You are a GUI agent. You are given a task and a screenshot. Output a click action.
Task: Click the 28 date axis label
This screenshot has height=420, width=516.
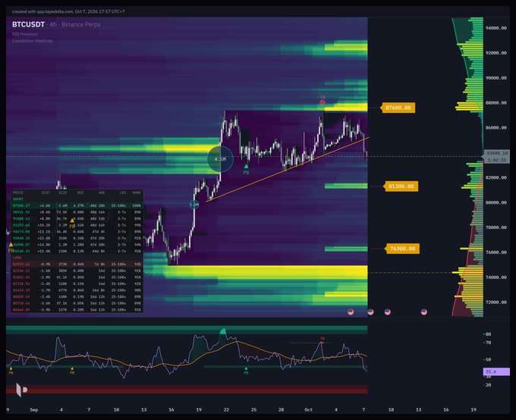(281, 410)
